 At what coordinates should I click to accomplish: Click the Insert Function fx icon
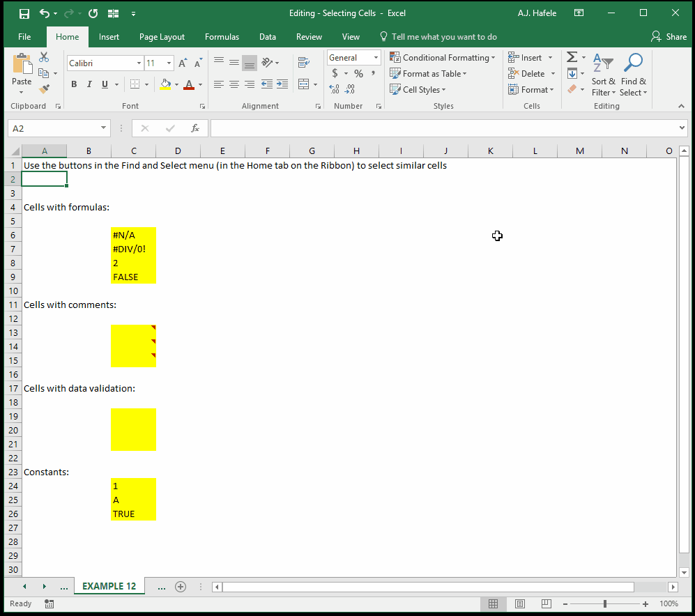pyautogui.click(x=194, y=128)
